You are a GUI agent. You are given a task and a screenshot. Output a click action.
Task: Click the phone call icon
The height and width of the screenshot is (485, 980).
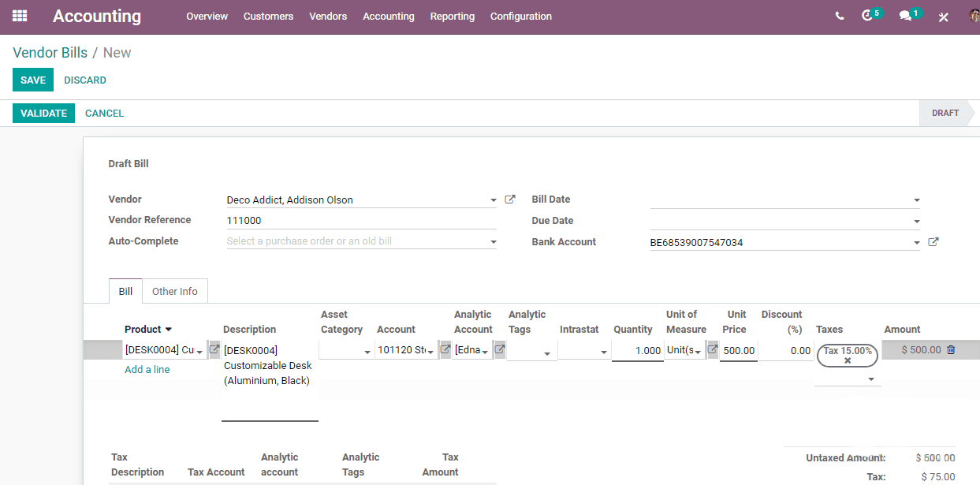(x=840, y=16)
